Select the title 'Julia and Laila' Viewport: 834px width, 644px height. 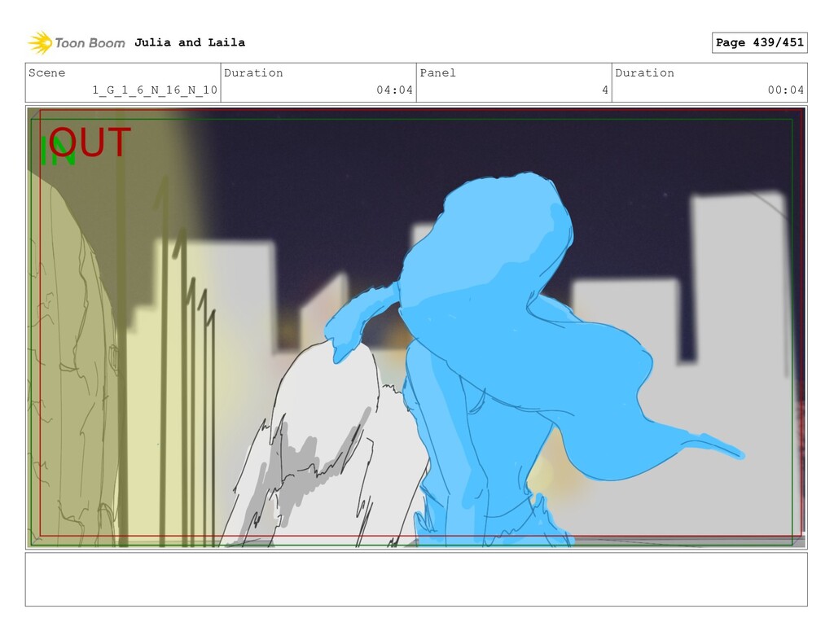190,42
